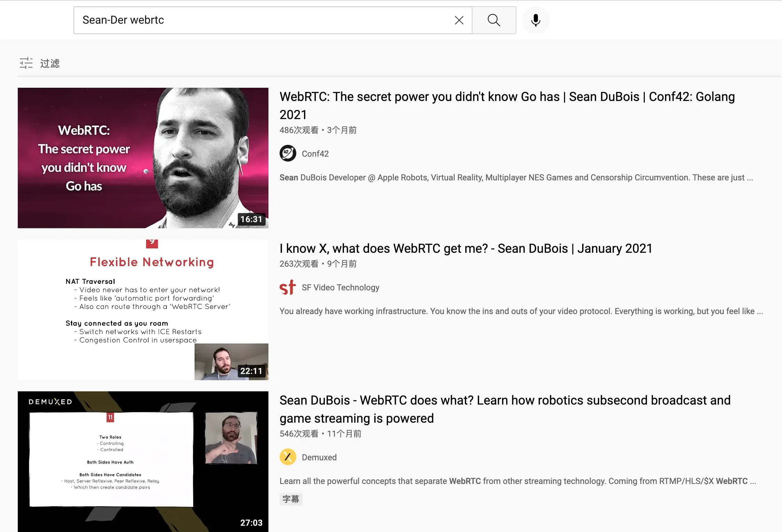Click the 字幕 captions badge
This screenshot has height=532, width=782.
291,499
